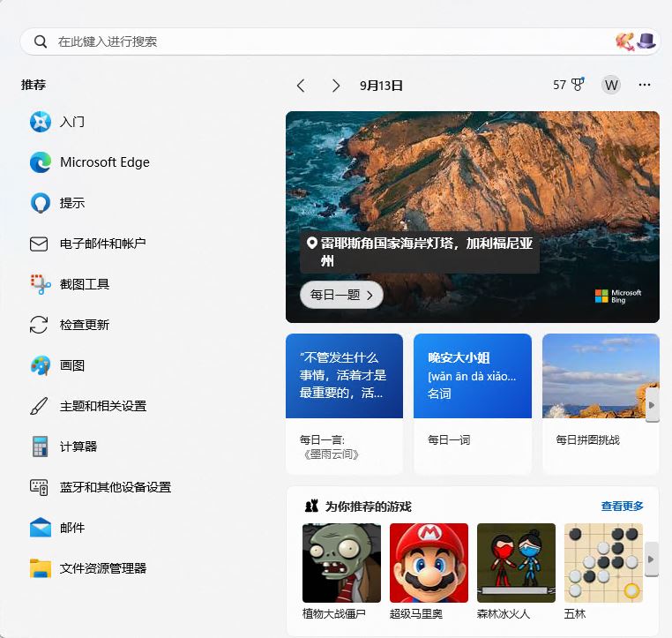Open 主题和相关设置 brush icon
This screenshot has width=672, height=638.
coord(39,406)
